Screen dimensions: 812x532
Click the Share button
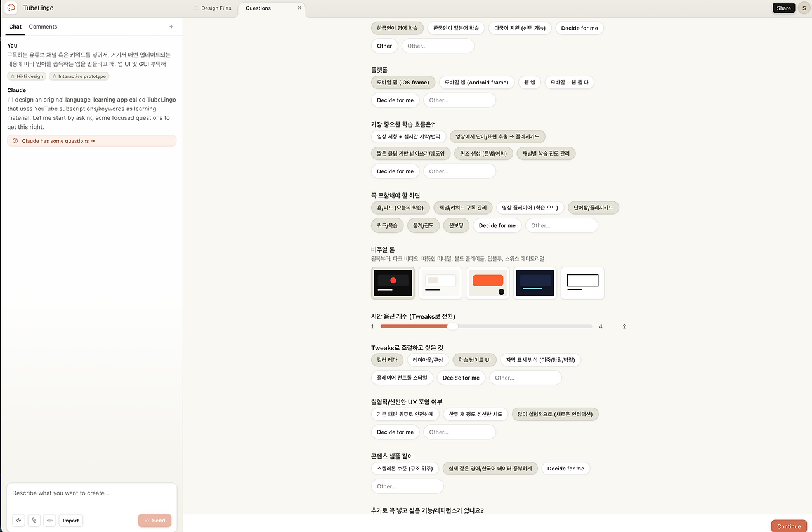tap(783, 8)
